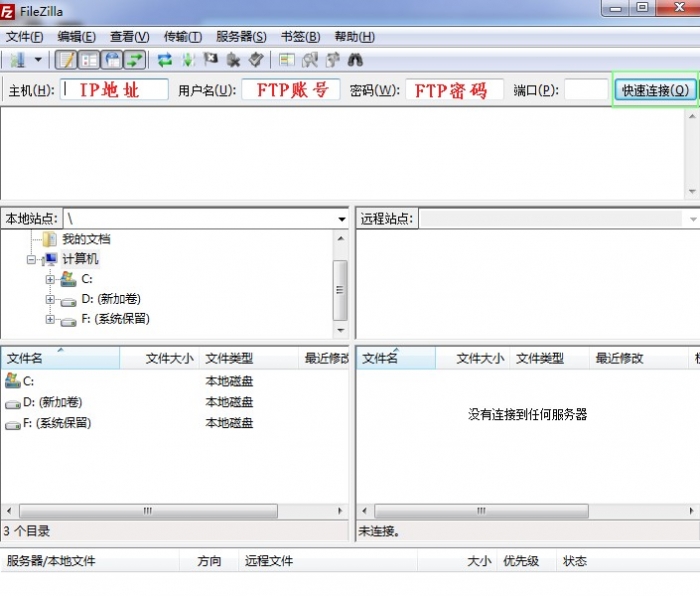Viewport: 700px width, 596px height.
Task: Click remote file list horizontal scrollbar thumb
Action: click(481, 511)
